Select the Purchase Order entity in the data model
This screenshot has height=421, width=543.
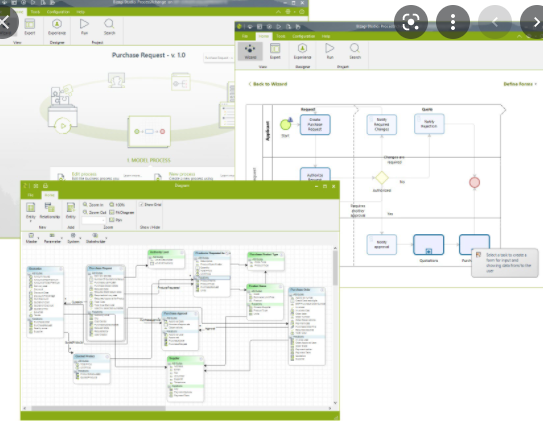coord(307,326)
